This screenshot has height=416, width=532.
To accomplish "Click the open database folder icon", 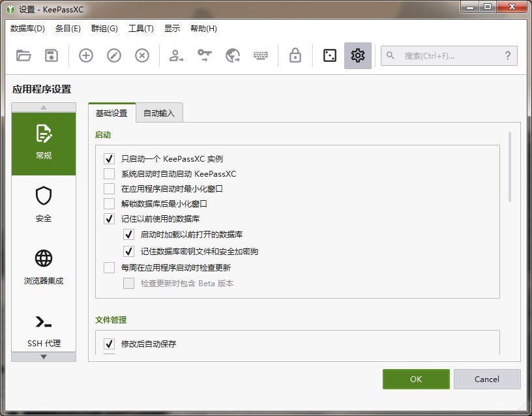I will coord(23,55).
